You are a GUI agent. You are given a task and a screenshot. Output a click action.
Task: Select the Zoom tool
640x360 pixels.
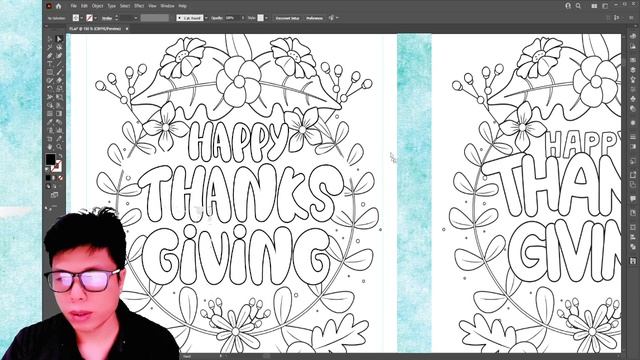[59, 147]
